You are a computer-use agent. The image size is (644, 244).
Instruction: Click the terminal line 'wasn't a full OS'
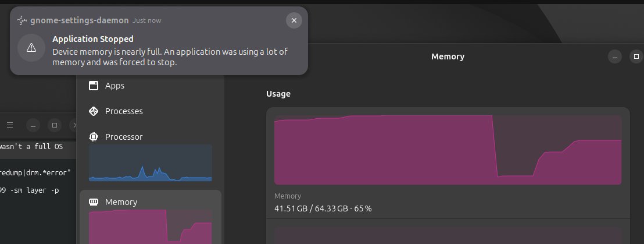coord(31,147)
